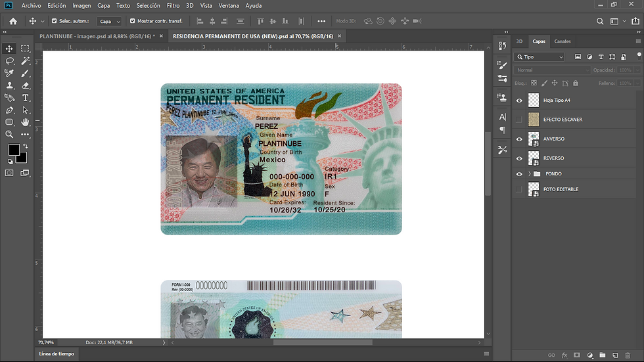
Task: Hide the ANVERSO layer
Action: pyautogui.click(x=519, y=139)
